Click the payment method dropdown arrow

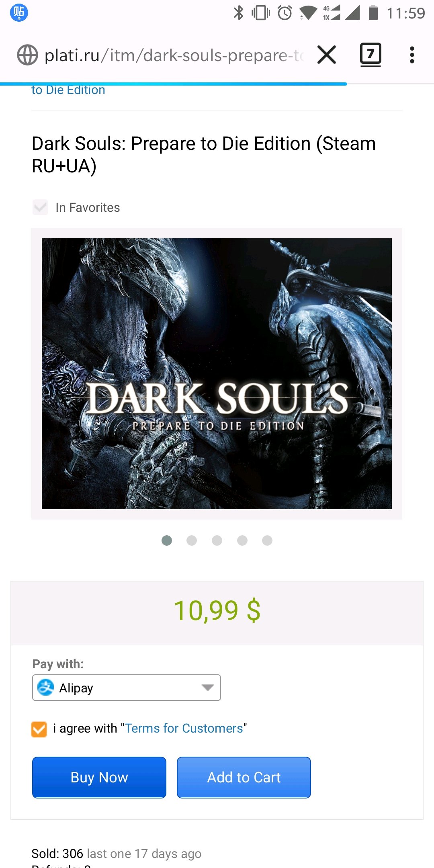click(207, 688)
